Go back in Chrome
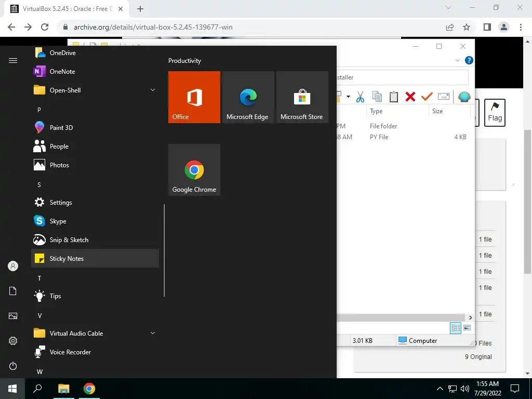 [x=11, y=27]
